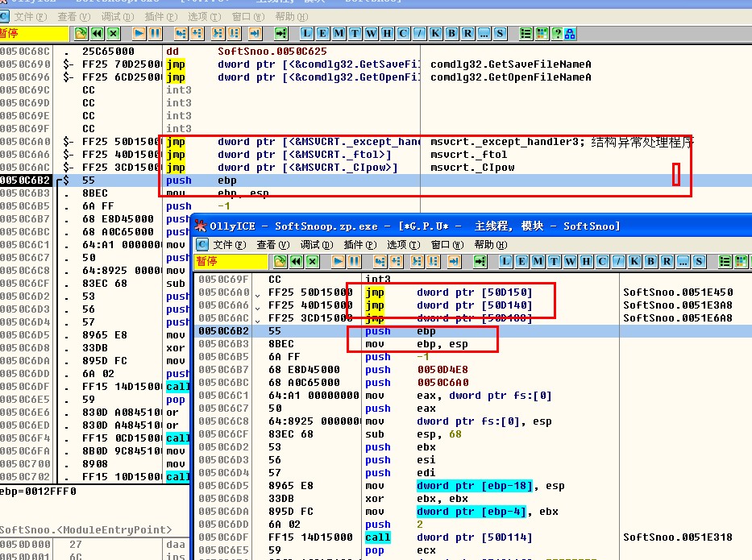Viewport: 752px width, 560px height.
Task: Select row 0050C6B5 push -1 in SoftSnoop.zp.exe window
Action: coord(473,357)
